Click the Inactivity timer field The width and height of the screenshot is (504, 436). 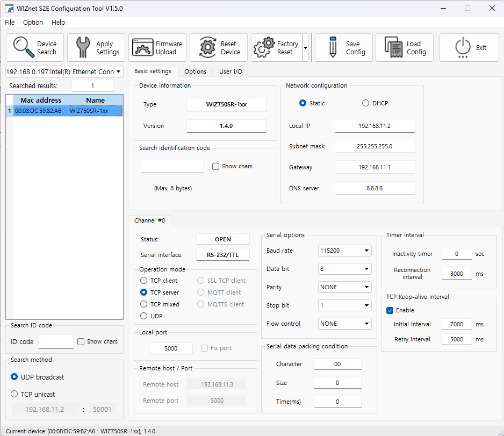pyautogui.click(x=457, y=254)
